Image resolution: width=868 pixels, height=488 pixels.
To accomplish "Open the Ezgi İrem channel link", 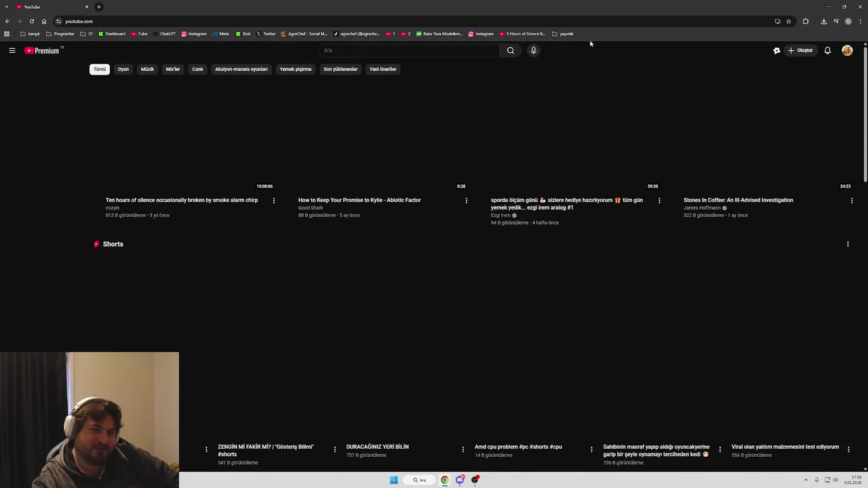I will click(500, 216).
